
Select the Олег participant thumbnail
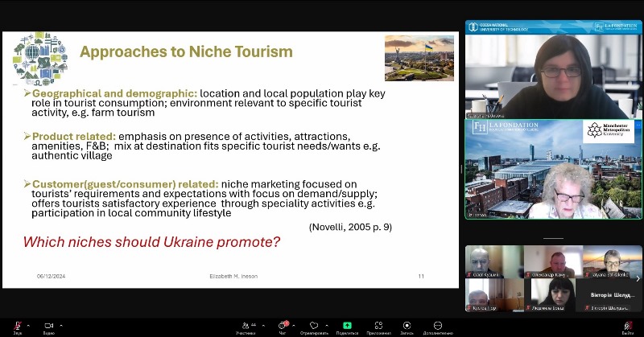point(494,262)
